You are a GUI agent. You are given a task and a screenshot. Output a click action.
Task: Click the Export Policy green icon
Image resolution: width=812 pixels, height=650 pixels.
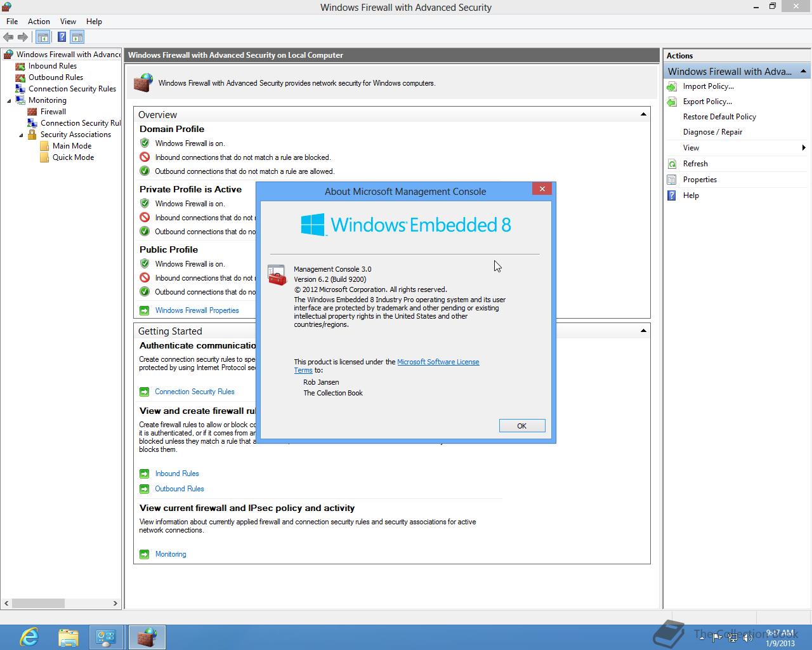coord(672,102)
